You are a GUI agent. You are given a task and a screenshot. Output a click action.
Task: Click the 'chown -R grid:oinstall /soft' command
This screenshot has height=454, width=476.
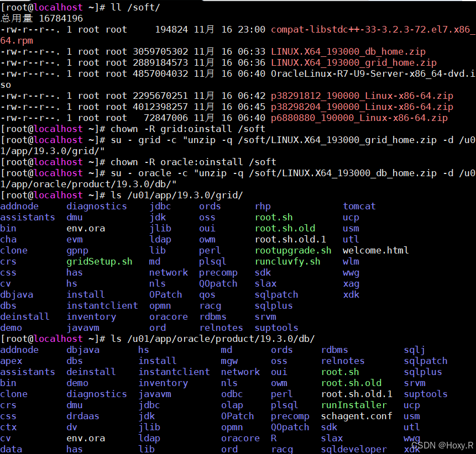click(x=188, y=129)
